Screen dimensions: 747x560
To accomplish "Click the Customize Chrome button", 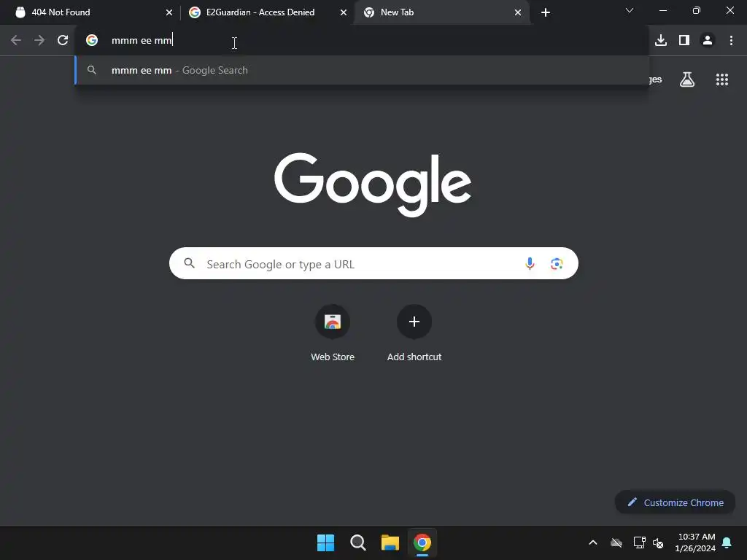I will pyautogui.click(x=675, y=502).
